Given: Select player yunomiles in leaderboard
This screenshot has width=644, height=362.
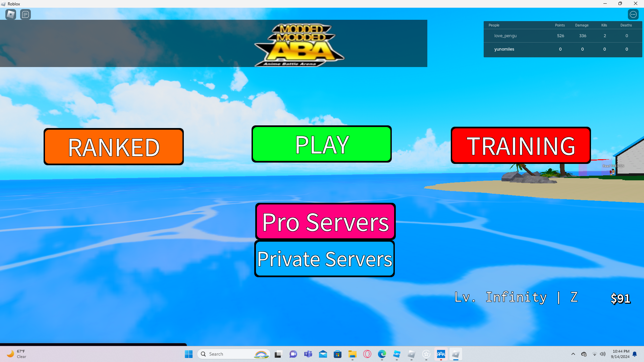Looking at the screenshot, I should pos(504,49).
